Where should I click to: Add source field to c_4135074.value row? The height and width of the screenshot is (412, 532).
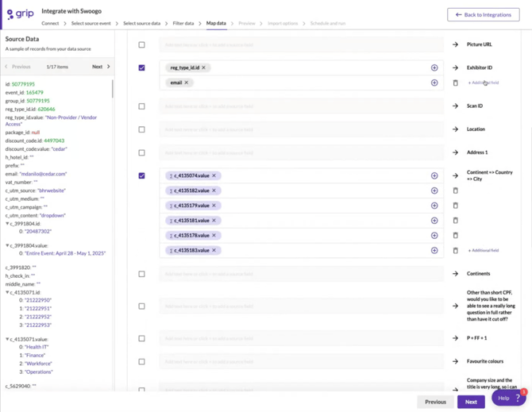coord(434,175)
